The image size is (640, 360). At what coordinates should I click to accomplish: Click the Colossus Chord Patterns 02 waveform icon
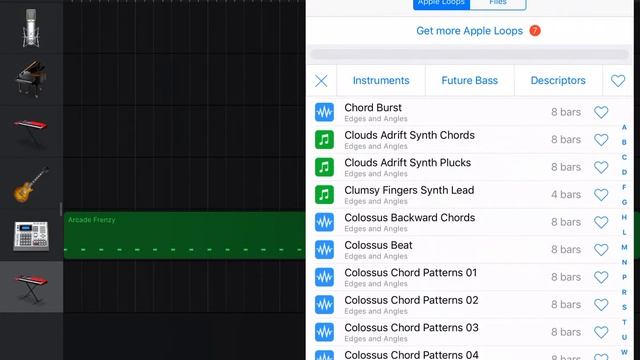tap(324, 304)
